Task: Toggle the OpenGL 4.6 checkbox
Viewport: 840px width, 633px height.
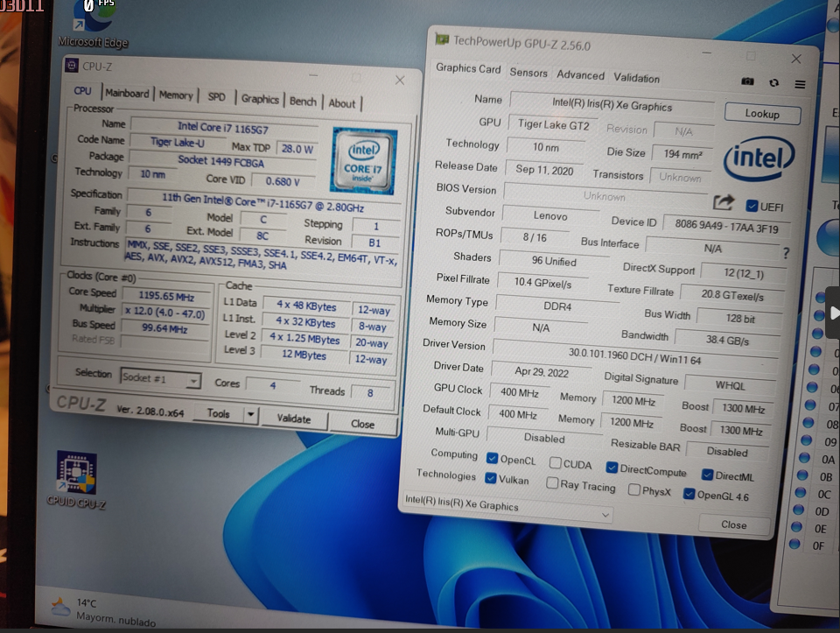Action: 689,494
